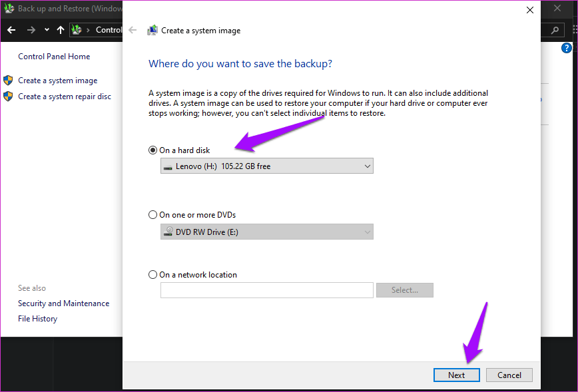Click the forward arrow in Explorer navigation

click(31, 30)
